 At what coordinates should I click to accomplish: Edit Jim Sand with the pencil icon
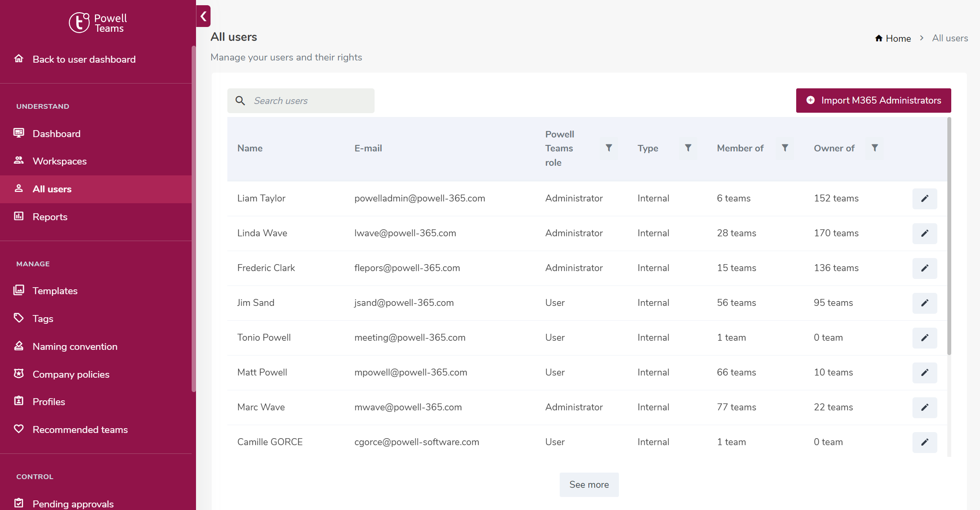(925, 303)
